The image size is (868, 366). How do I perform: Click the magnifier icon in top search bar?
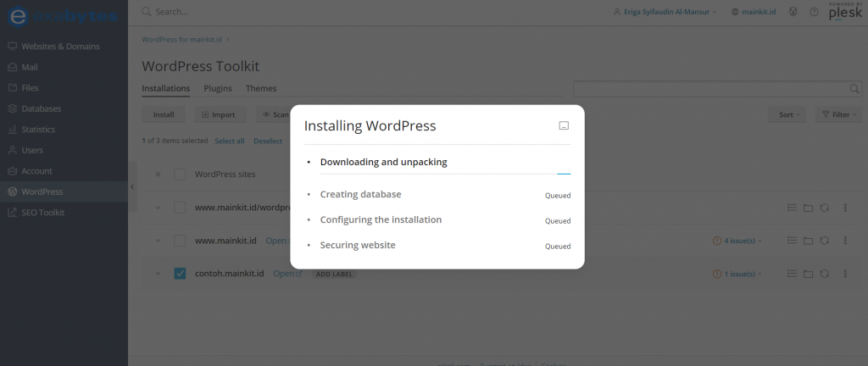[x=146, y=11]
